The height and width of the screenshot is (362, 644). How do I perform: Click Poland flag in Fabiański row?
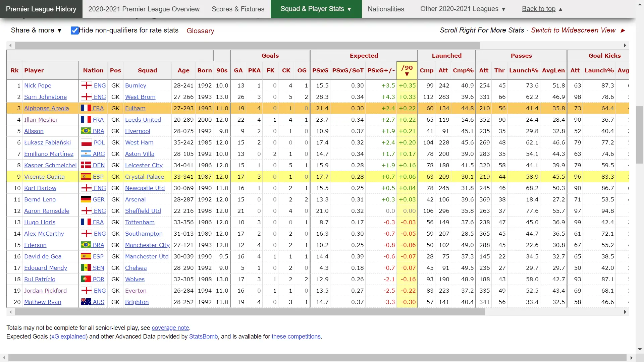pos(86,142)
